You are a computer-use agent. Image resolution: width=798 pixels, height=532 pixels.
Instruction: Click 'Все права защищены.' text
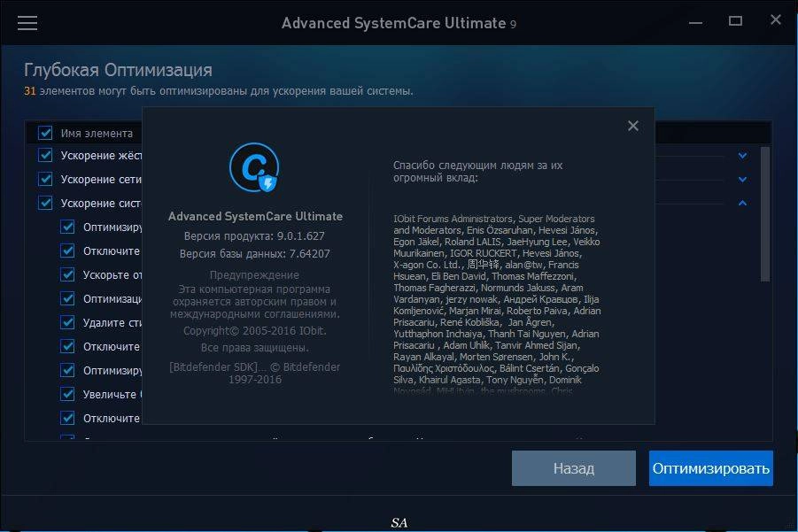pyautogui.click(x=254, y=348)
